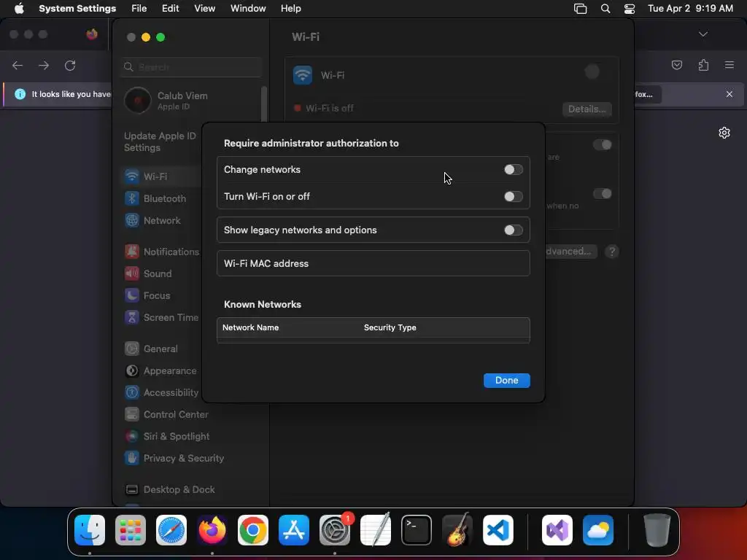Click the Network Name column header
The width and height of the screenshot is (747, 560).
pyautogui.click(x=251, y=327)
